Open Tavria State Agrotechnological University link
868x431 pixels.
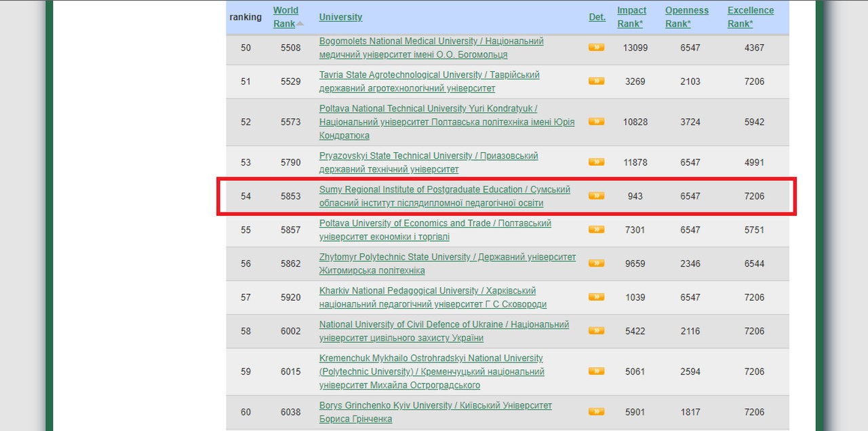point(429,81)
